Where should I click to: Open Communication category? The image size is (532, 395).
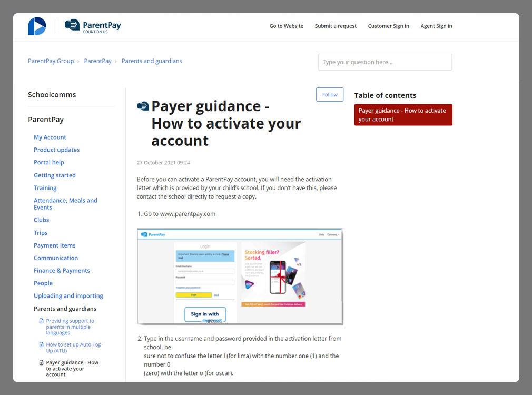pos(56,258)
